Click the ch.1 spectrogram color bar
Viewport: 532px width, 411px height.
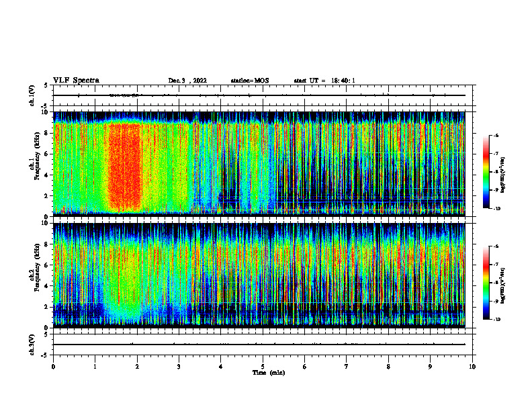pyautogui.click(x=486, y=172)
